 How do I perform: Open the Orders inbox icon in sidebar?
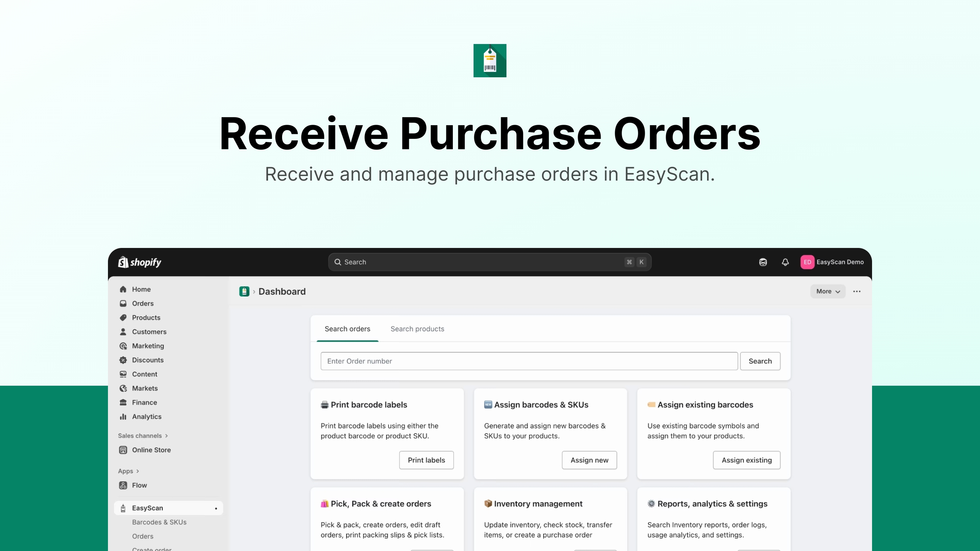click(123, 303)
